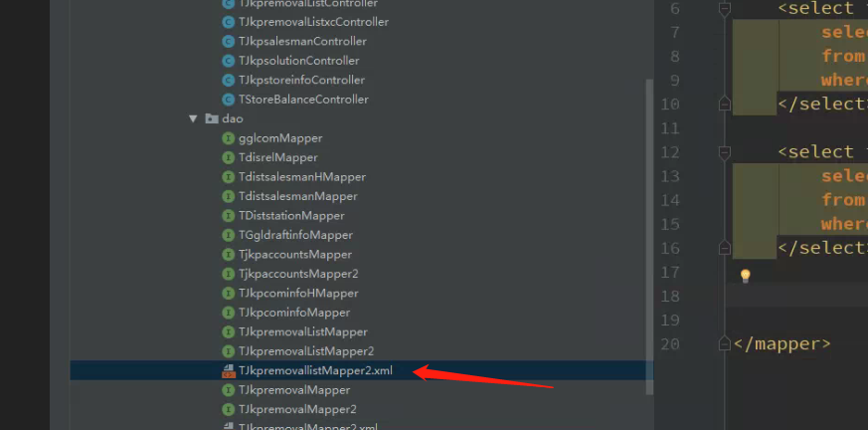Click the class icon beside TStoreBalanceController
The height and width of the screenshot is (430, 868).
(x=228, y=100)
